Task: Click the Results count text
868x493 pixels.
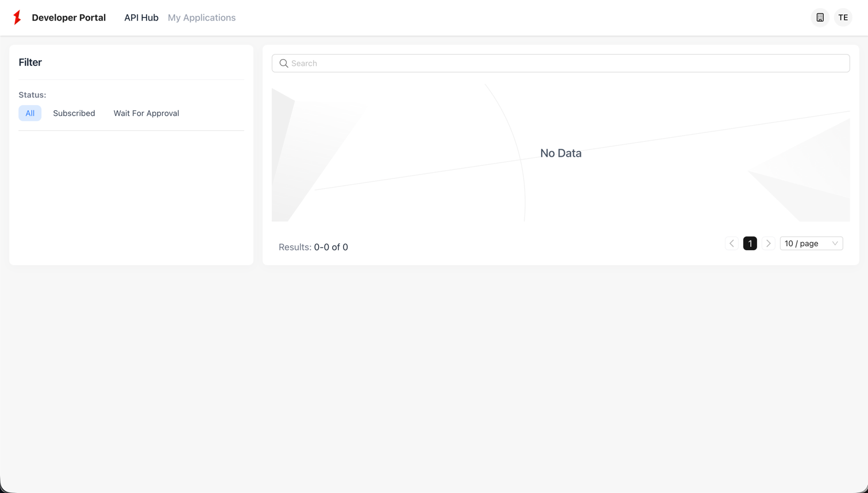Action: tap(313, 247)
